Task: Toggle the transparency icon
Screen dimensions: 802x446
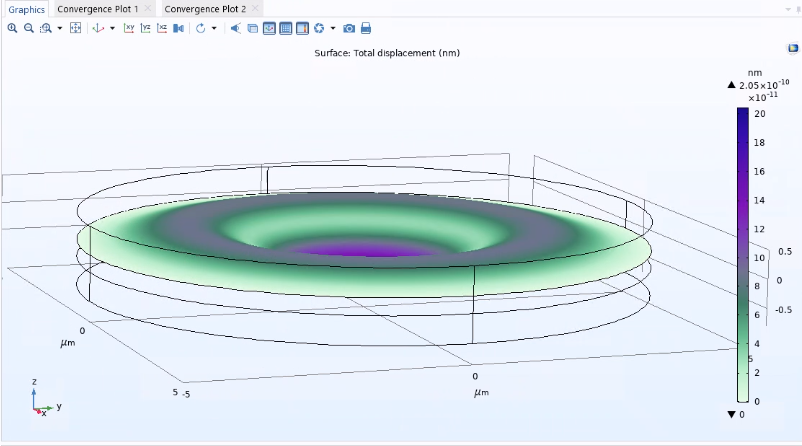Action: [x=253, y=29]
